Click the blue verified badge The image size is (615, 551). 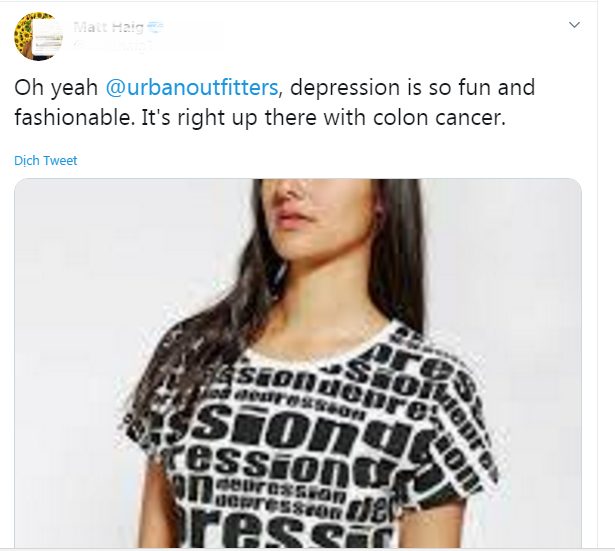[156, 27]
